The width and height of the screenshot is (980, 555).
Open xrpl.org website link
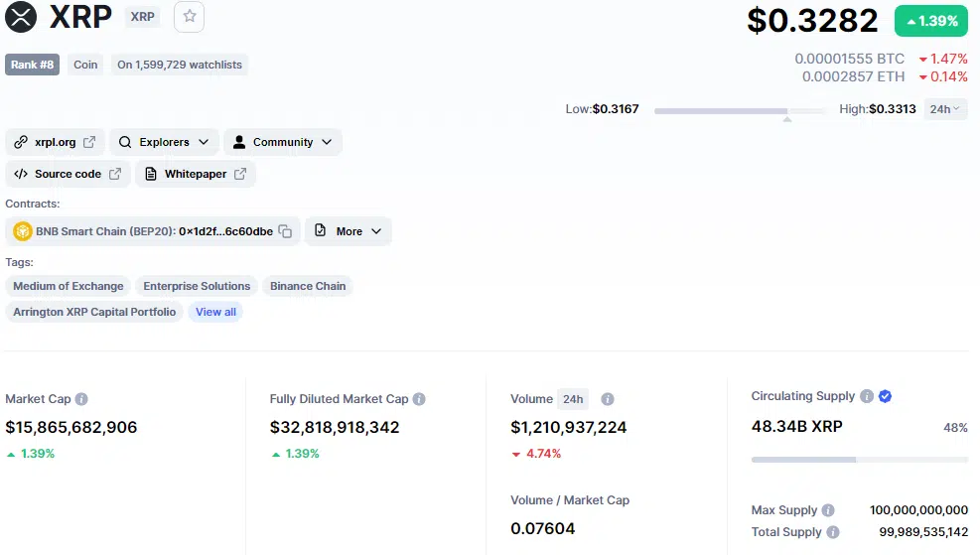click(x=55, y=142)
